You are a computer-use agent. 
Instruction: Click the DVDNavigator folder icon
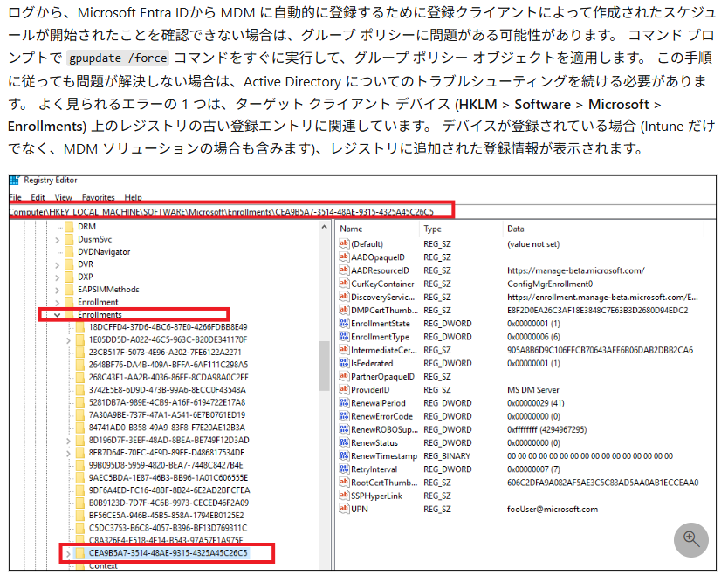pos(69,251)
